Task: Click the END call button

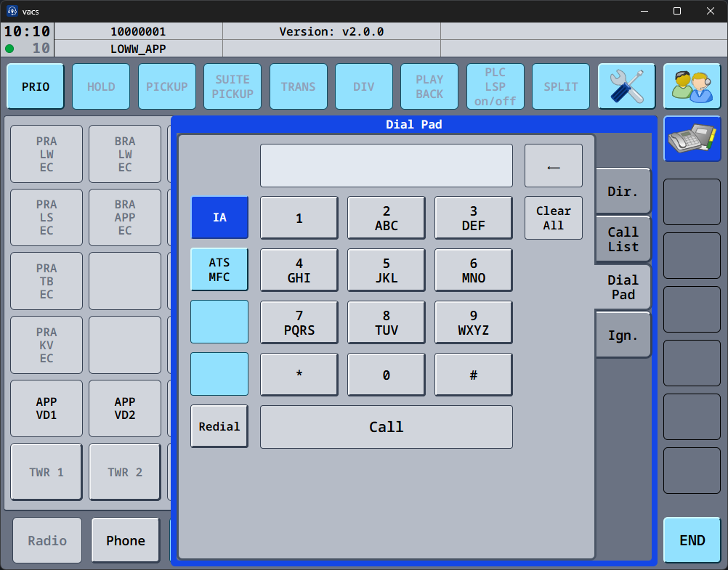Action: tap(692, 540)
